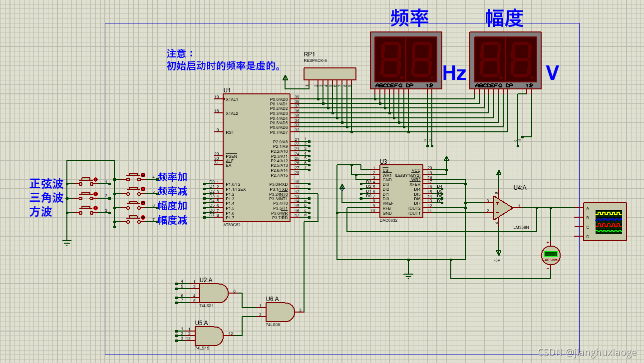Select the 74LS21 AND gate U2:A

pos(215,293)
